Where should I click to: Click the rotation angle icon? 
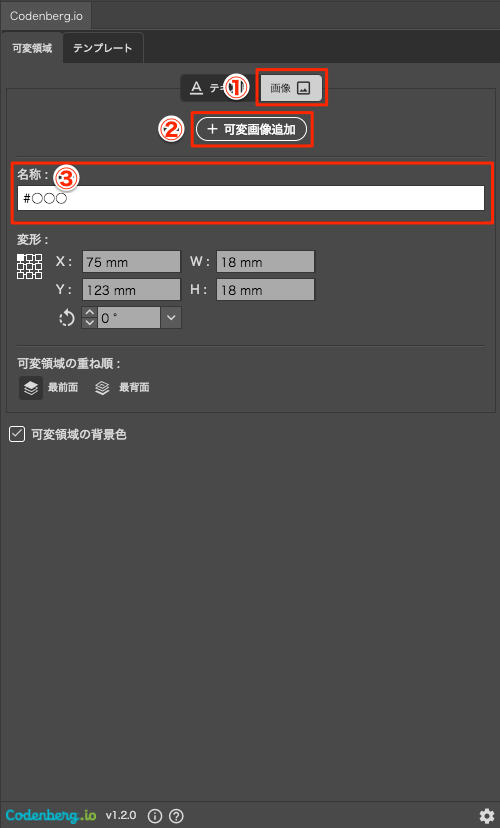(67, 318)
